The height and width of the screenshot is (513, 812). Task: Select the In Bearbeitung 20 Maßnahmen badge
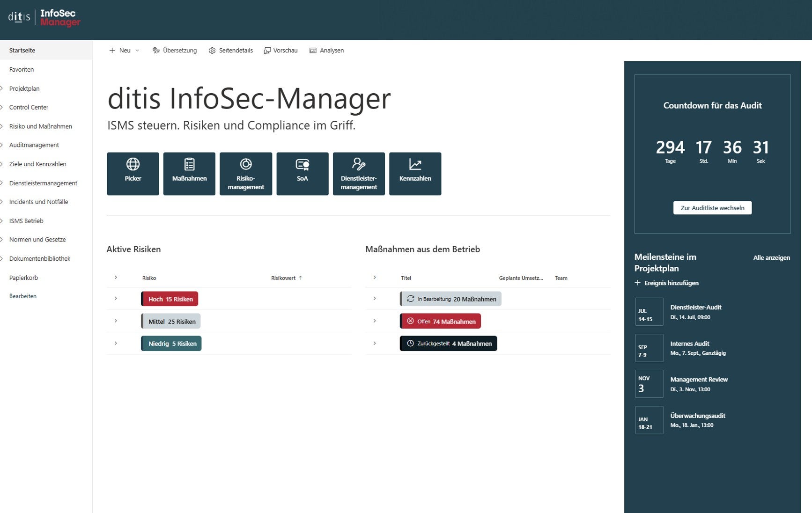click(450, 299)
